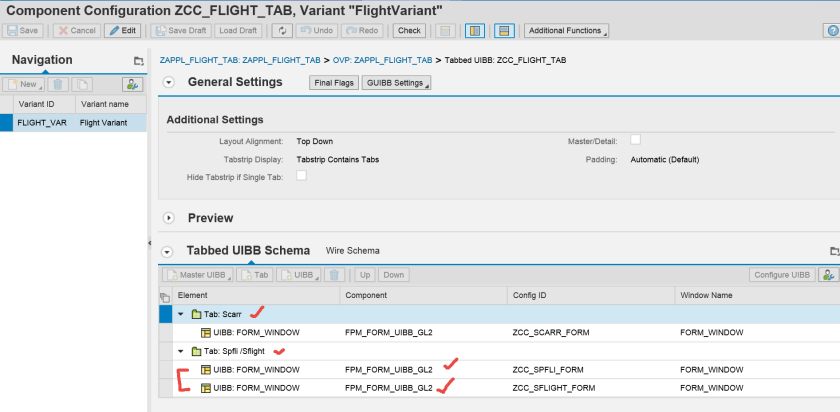Collapse the Tabbed UIBB Schema section

click(x=169, y=251)
